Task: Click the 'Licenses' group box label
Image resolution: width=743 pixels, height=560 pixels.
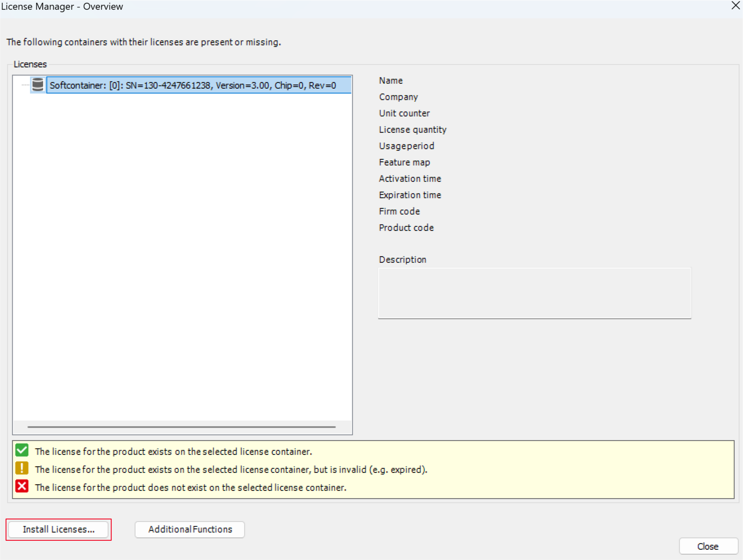Action: (30, 64)
